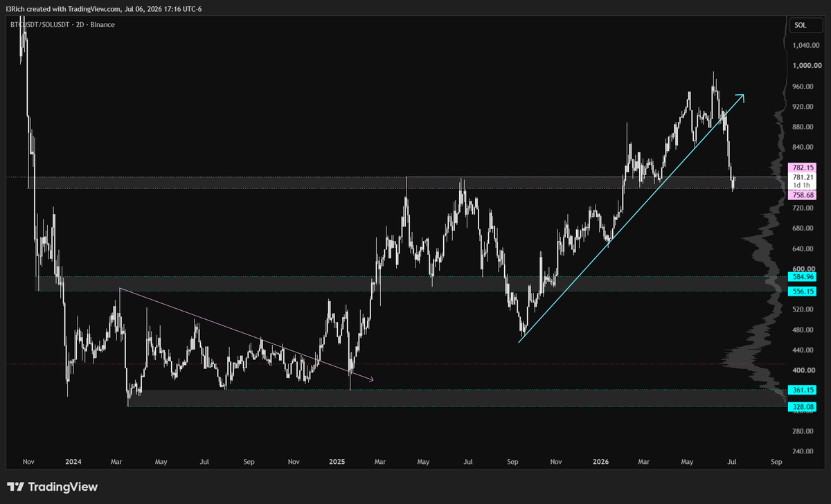Click the 720.00 price axis value

(x=803, y=208)
